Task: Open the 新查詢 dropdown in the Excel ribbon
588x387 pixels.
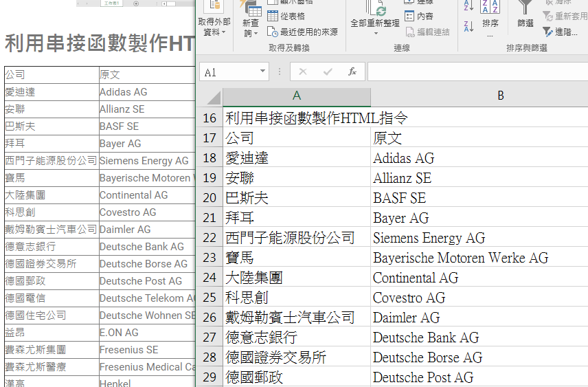Action: (251, 19)
